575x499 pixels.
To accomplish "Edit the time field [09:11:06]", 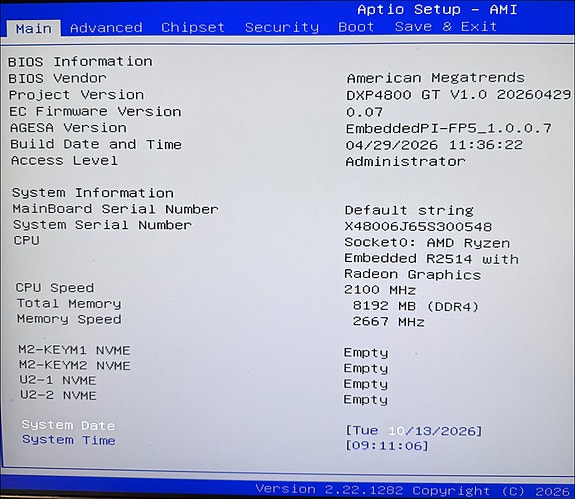I will pos(387,445).
